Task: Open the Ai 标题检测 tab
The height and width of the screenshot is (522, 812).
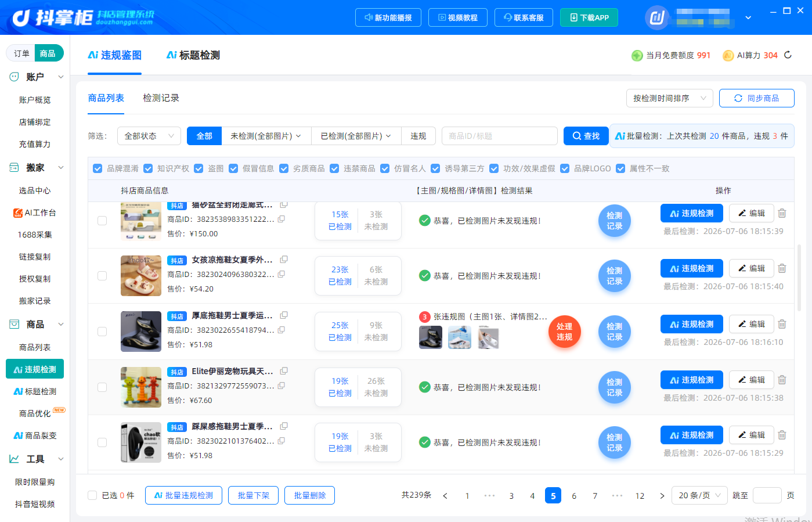Action: 193,55
